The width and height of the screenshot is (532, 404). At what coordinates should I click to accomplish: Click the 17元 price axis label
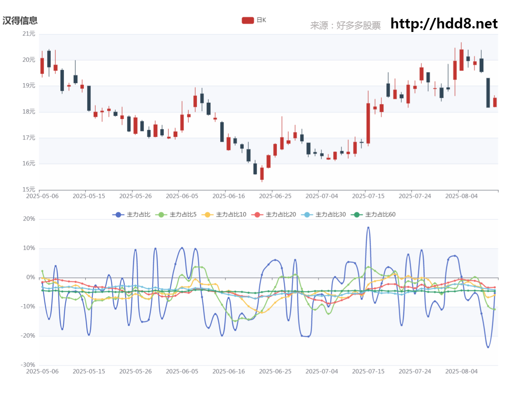click(29, 138)
